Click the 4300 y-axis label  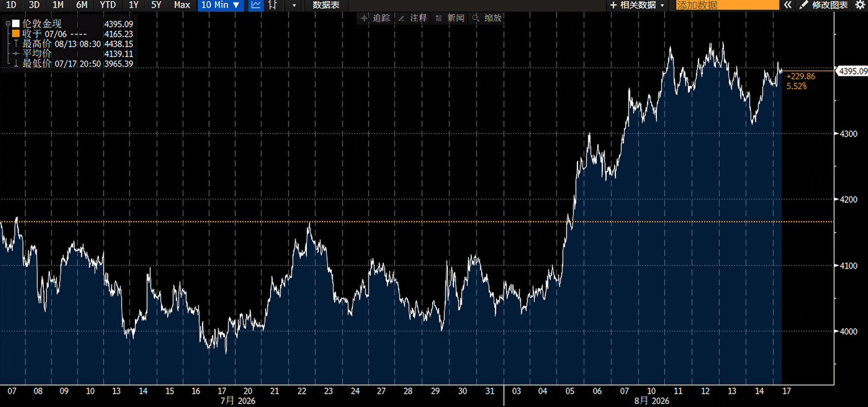848,134
